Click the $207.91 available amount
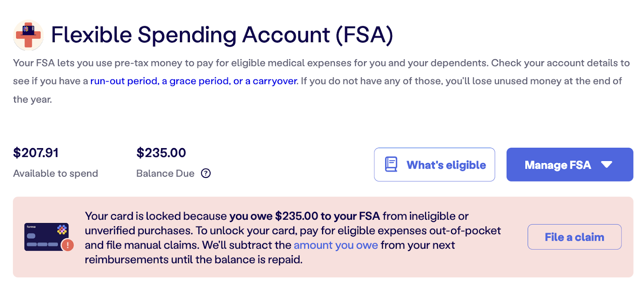 [x=36, y=153]
